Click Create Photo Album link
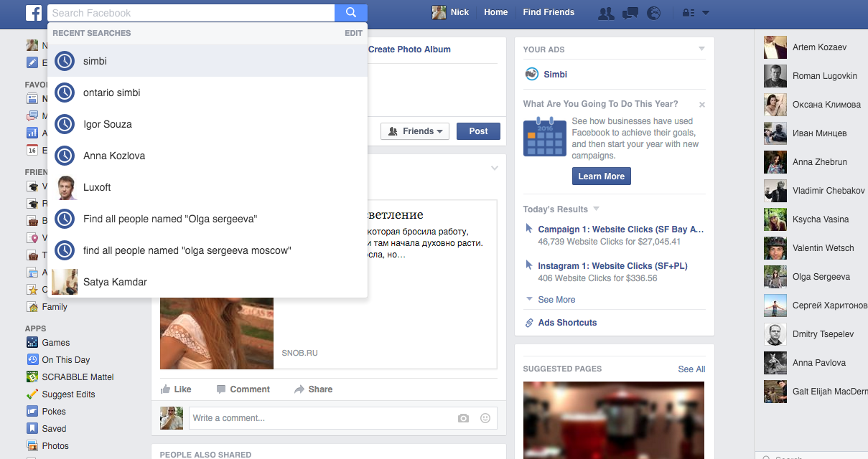This screenshot has height=459, width=868. pyautogui.click(x=409, y=49)
